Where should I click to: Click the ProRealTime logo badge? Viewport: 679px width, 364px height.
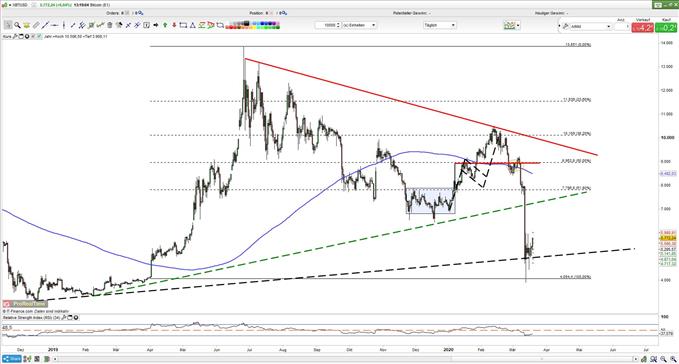tap(25, 304)
